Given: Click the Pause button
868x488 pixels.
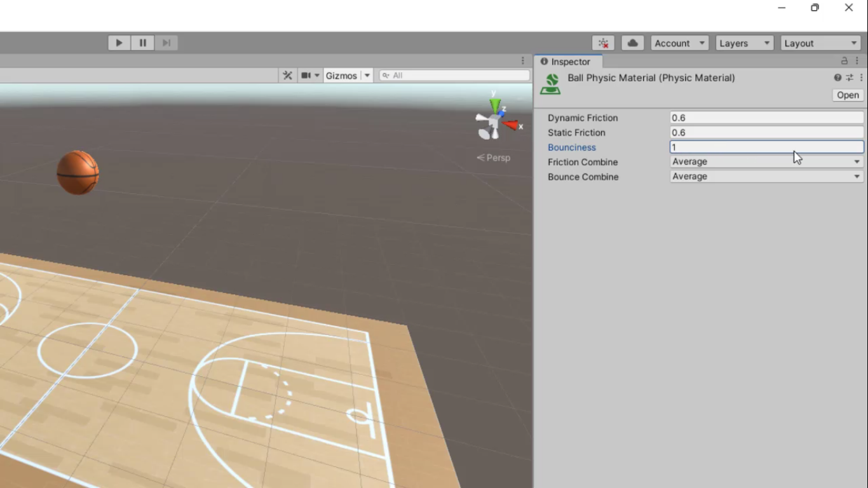Looking at the screenshot, I should pos(143,43).
